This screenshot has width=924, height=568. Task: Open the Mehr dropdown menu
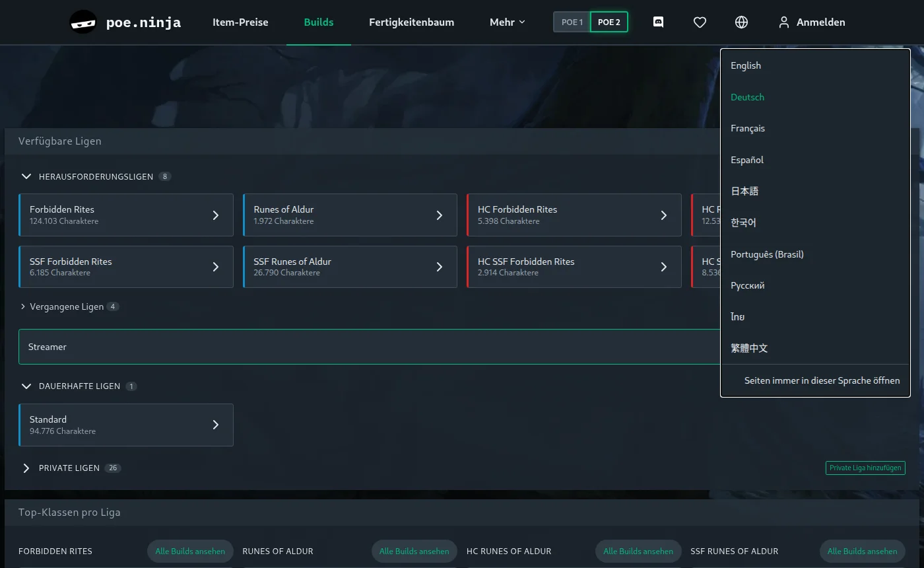coord(508,22)
